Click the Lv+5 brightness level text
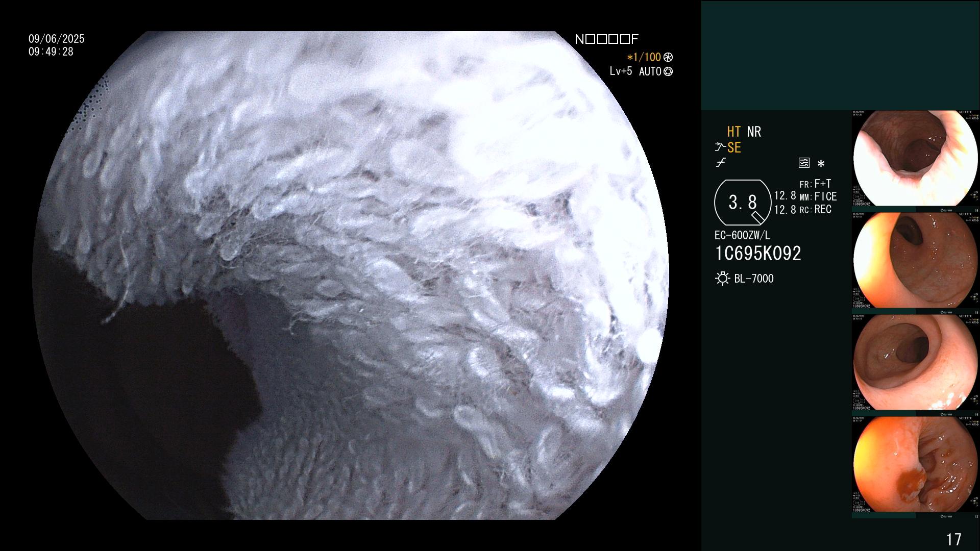 coord(621,71)
